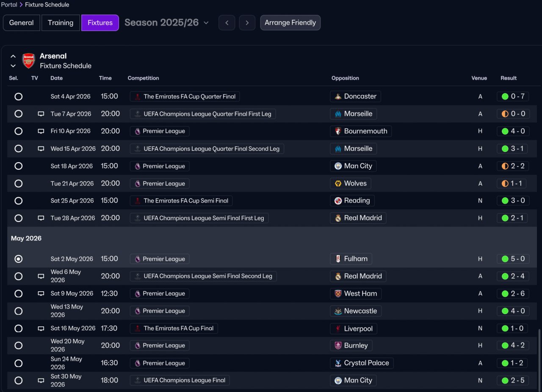Open UEFA Champions League Quarter Final First Leg
The width and height of the screenshot is (542, 392).
(203, 114)
